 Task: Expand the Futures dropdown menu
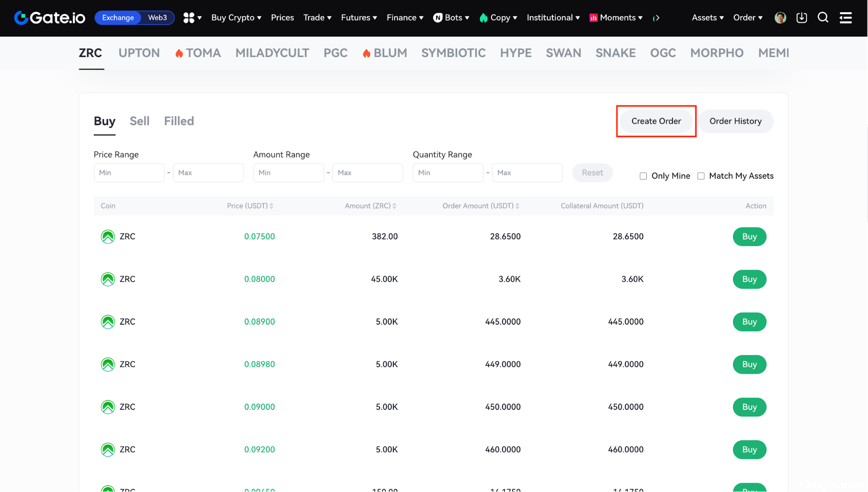pos(359,18)
